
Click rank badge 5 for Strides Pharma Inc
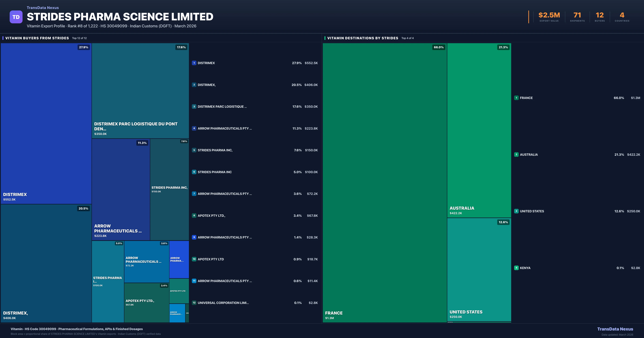(194, 150)
